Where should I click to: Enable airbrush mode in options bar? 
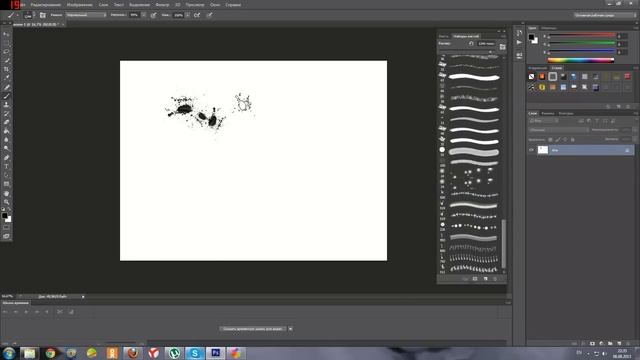coord(197,15)
